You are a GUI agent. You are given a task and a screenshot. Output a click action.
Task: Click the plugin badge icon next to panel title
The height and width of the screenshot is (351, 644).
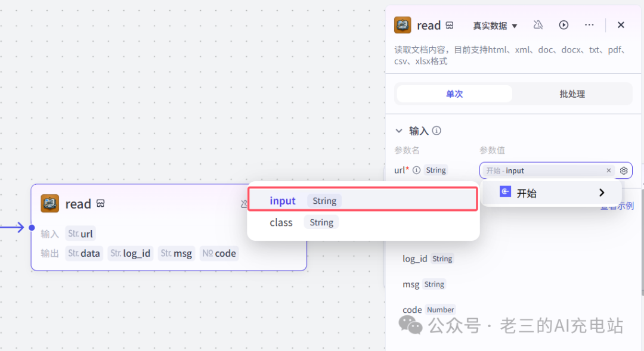(450, 26)
